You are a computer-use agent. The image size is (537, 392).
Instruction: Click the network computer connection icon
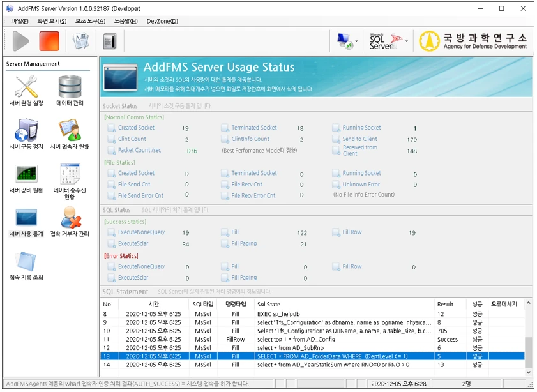345,41
